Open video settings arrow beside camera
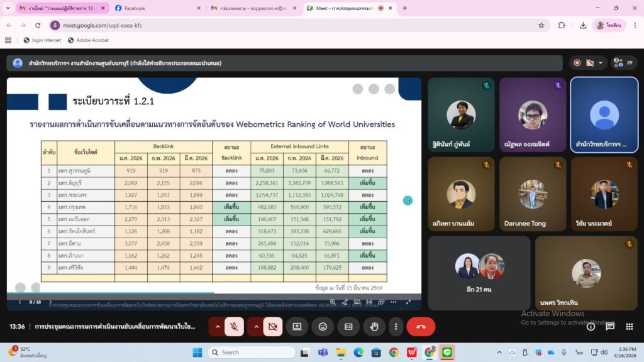Screen dimensions: 644x362 coord(257,326)
